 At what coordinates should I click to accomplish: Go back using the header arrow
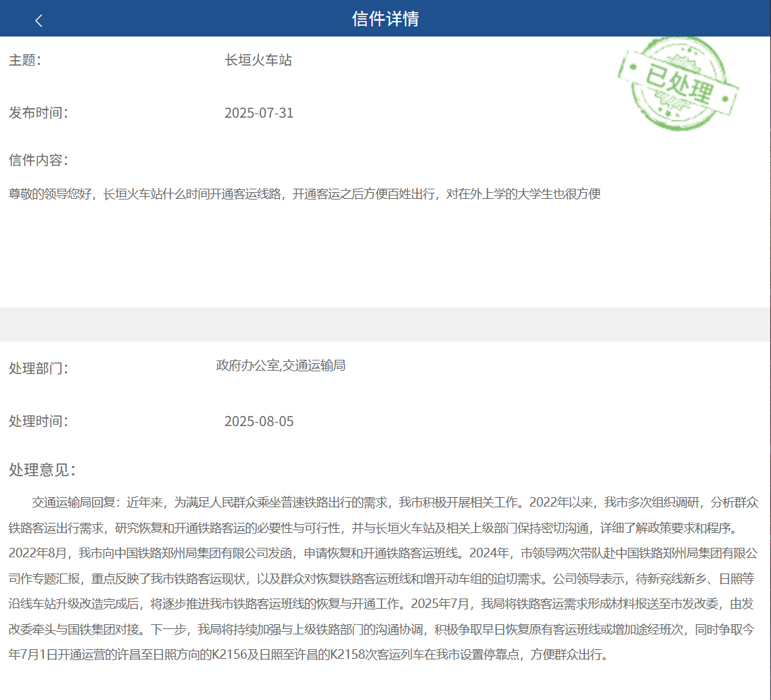[x=39, y=20]
